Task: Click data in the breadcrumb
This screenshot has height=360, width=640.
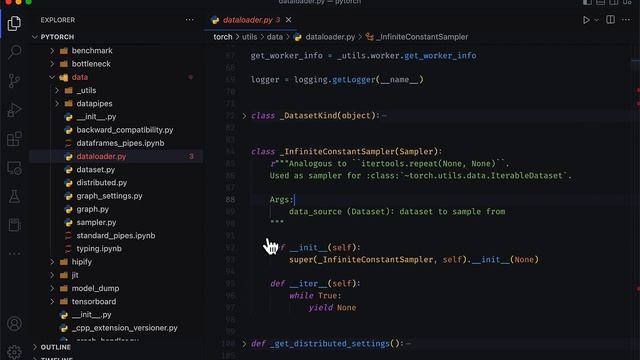Action: coord(275,37)
